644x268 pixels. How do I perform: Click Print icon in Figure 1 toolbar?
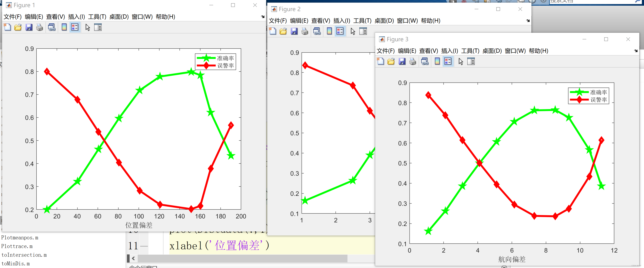click(x=39, y=27)
